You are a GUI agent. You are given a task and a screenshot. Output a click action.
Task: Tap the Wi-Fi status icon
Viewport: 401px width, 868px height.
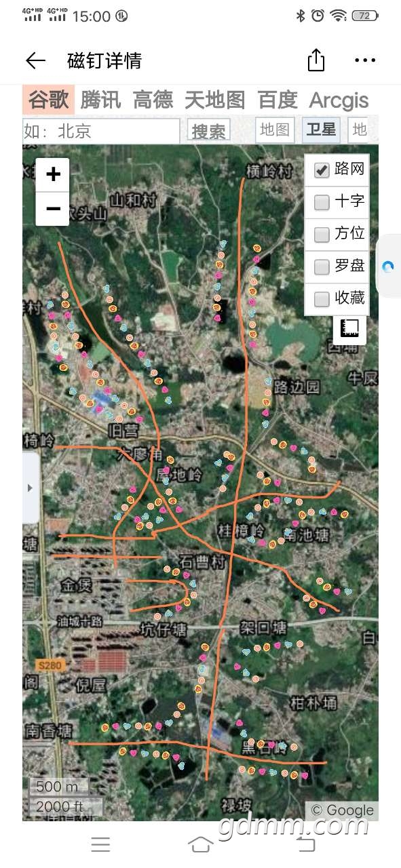coord(338,16)
